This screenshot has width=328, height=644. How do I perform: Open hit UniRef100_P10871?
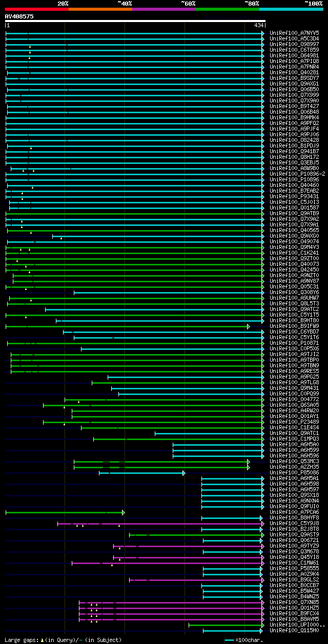294,343
